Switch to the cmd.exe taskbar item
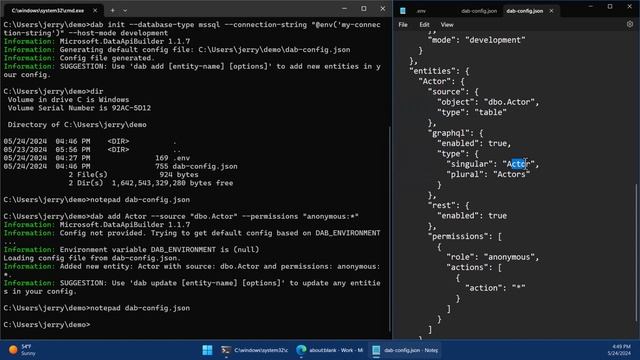The height and width of the screenshot is (360, 640). [254, 350]
